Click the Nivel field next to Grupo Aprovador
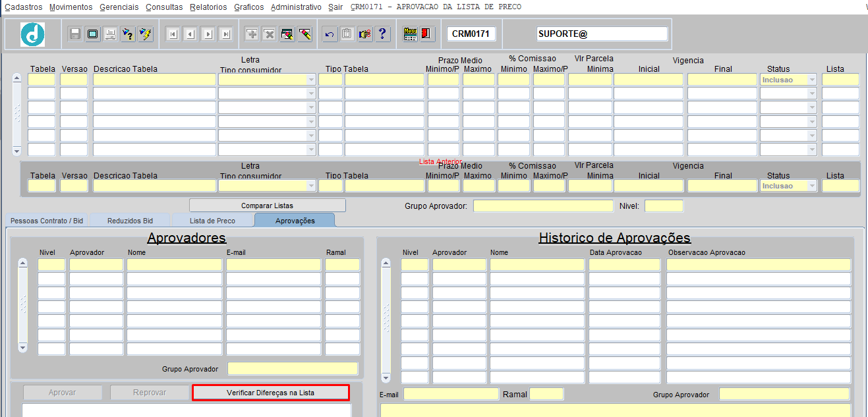 pyautogui.click(x=664, y=206)
